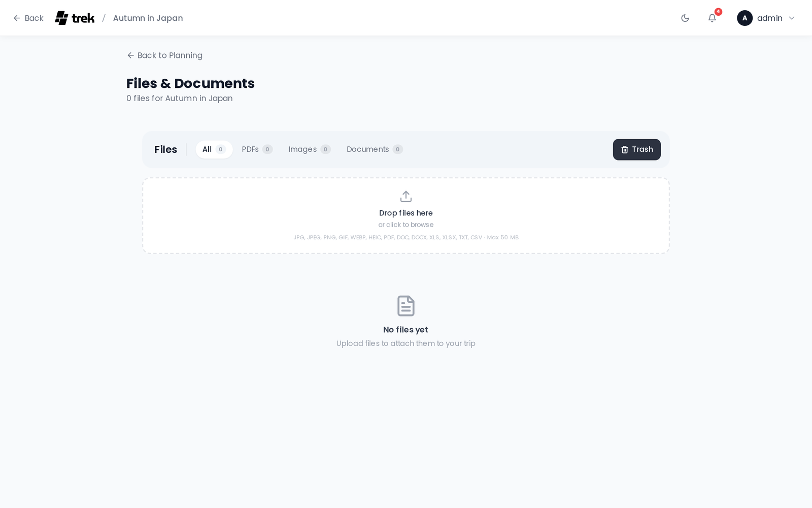Click the admin username label
The width and height of the screenshot is (812, 508).
769,18
